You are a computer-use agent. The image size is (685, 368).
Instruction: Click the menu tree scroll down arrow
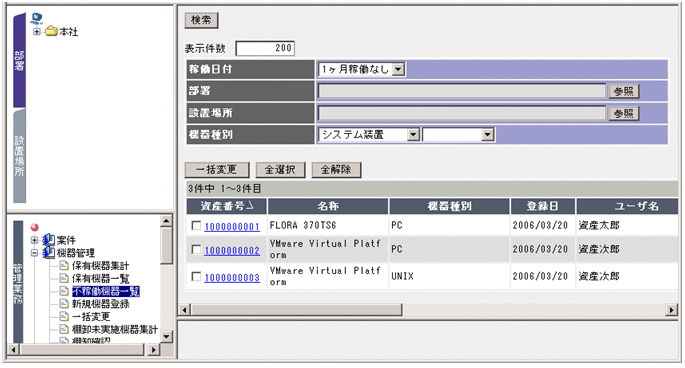[x=166, y=337]
